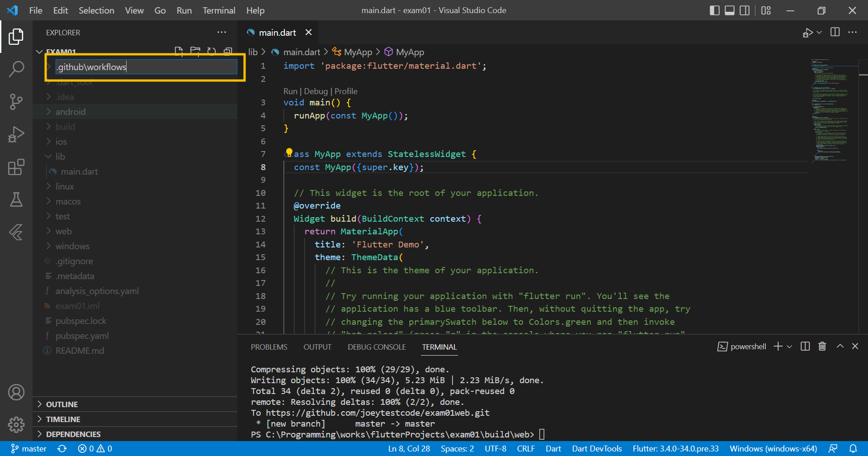
Task: Click the folder name input field
Action: click(x=146, y=67)
